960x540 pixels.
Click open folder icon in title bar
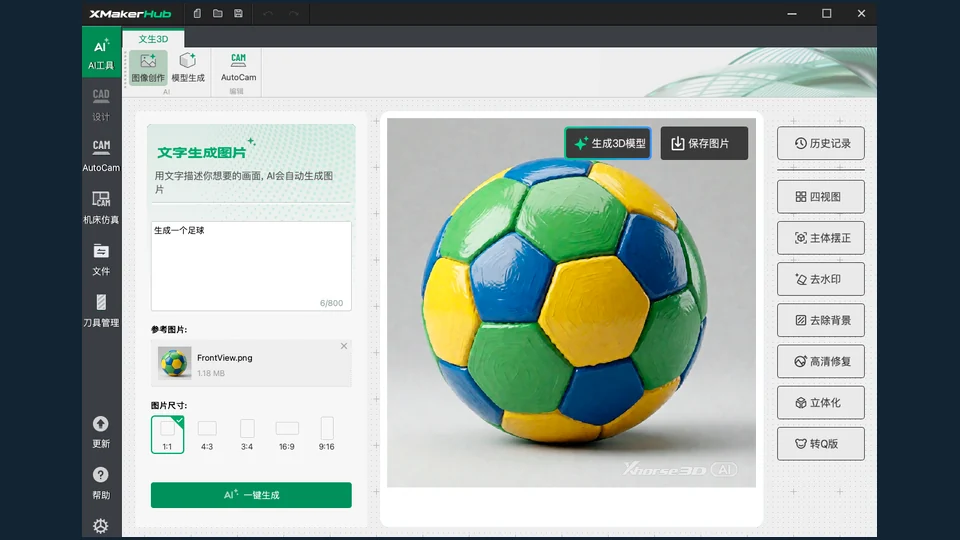click(217, 13)
